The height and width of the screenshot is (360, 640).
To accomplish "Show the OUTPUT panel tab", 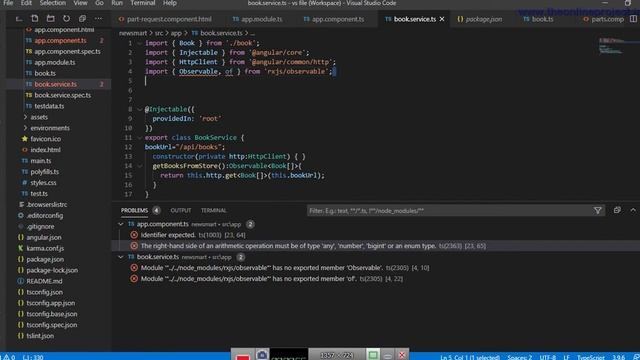I will (181, 211).
